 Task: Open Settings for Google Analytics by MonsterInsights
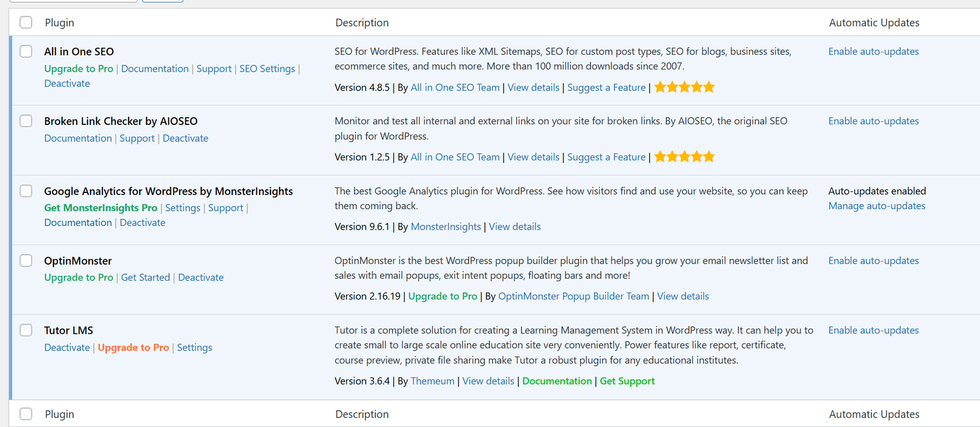pos(183,208)
